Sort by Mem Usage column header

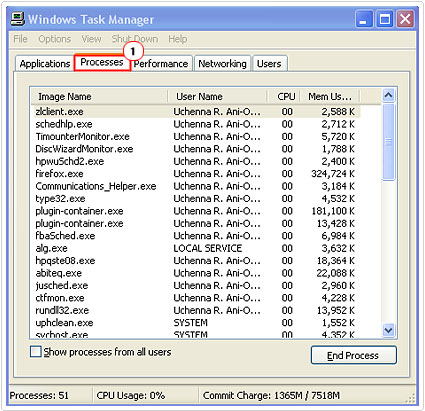(x=330, y=97)
